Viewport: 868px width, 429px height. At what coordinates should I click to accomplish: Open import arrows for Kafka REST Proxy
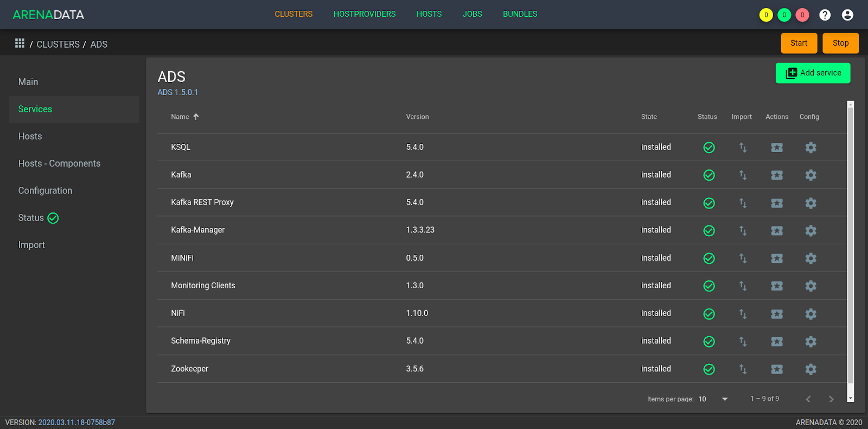pos(743,203)
